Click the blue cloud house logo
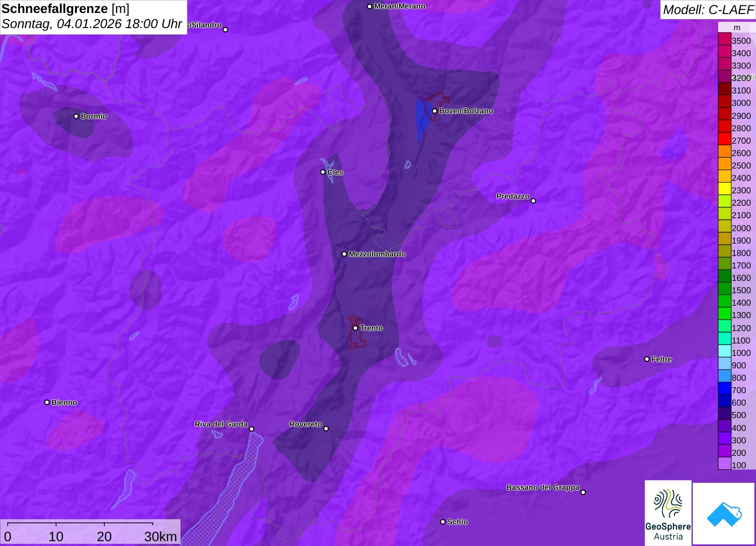This screenshot has width=756, height=546. point(724,514)
